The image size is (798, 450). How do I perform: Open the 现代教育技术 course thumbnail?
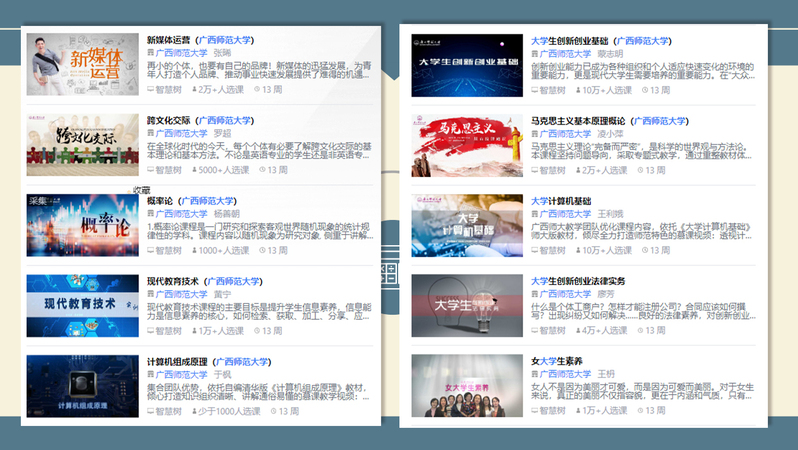point(82,305)
